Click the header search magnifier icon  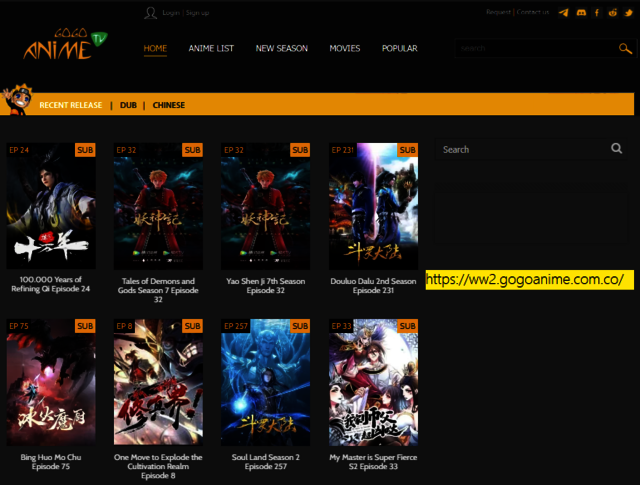[625, 48]
